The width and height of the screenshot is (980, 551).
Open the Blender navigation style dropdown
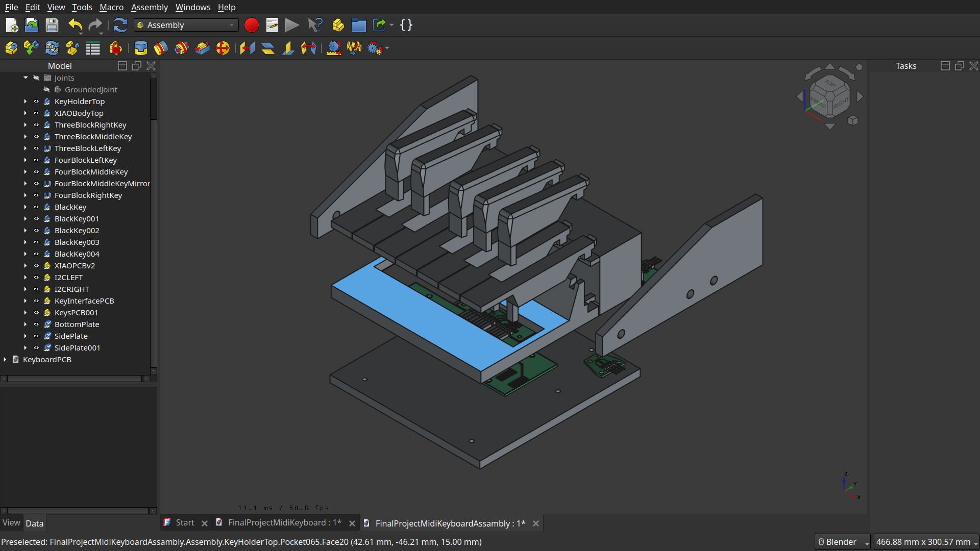coord(842,542)
